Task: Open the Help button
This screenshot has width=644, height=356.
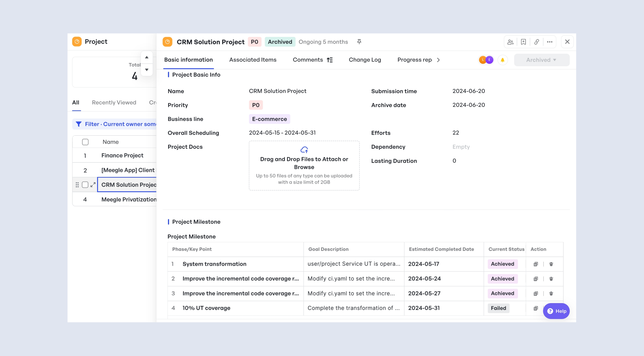Action: pos(556,311)
